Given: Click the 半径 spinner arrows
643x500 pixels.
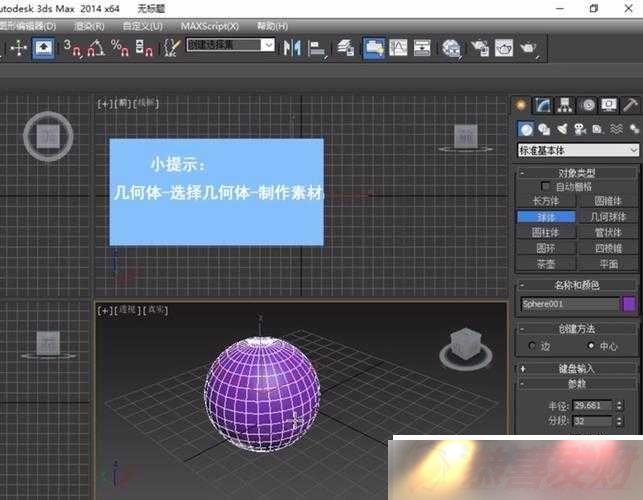Looking at the screenshot, I should tap(619, 406).
